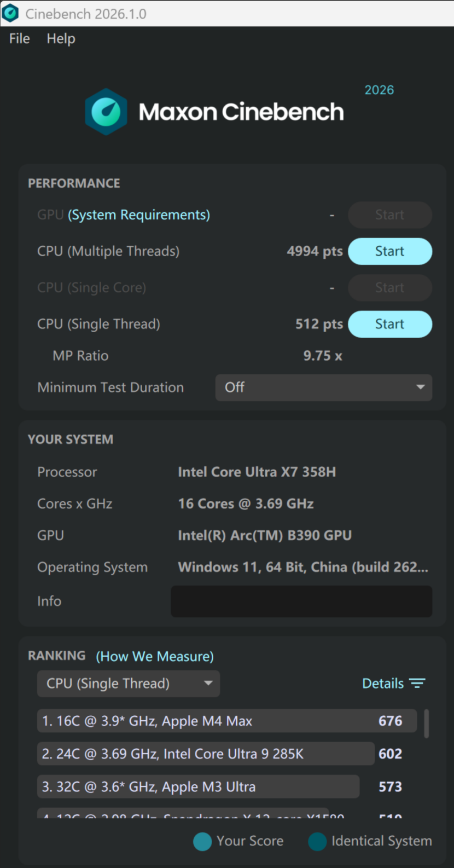Open the Minimum Test Duration dropdown

coord(323,387)
